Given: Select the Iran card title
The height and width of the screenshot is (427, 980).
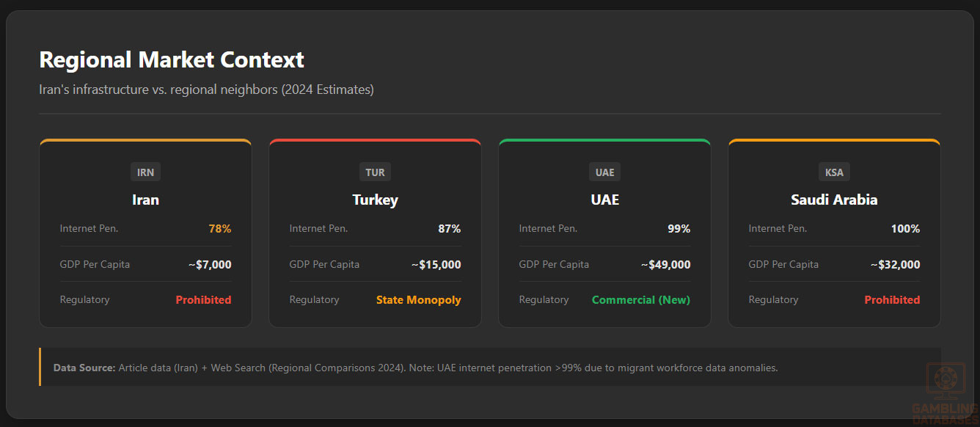Looking at the screenshot, I should pos(145,200).
